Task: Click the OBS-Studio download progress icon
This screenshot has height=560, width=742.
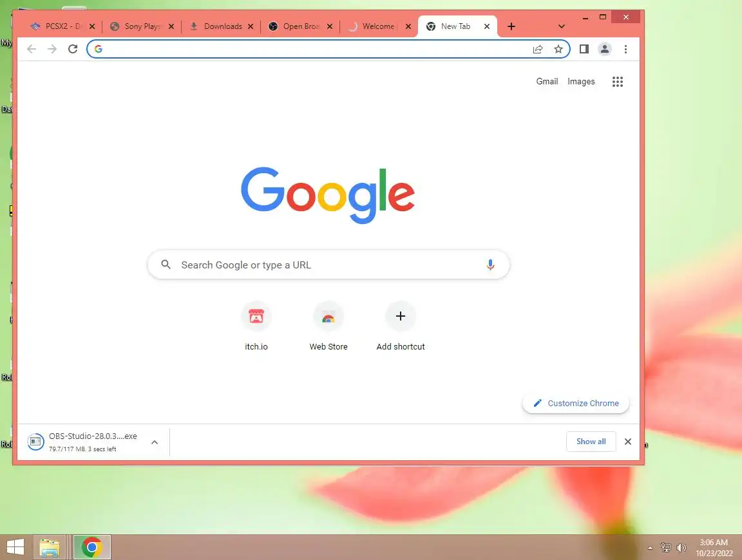Action: 35,442
